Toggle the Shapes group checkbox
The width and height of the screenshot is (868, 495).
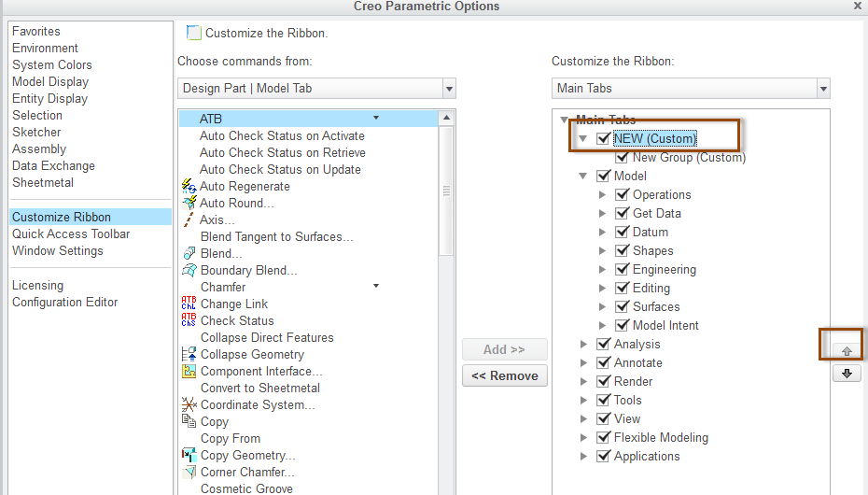click(x=623, y=251)
